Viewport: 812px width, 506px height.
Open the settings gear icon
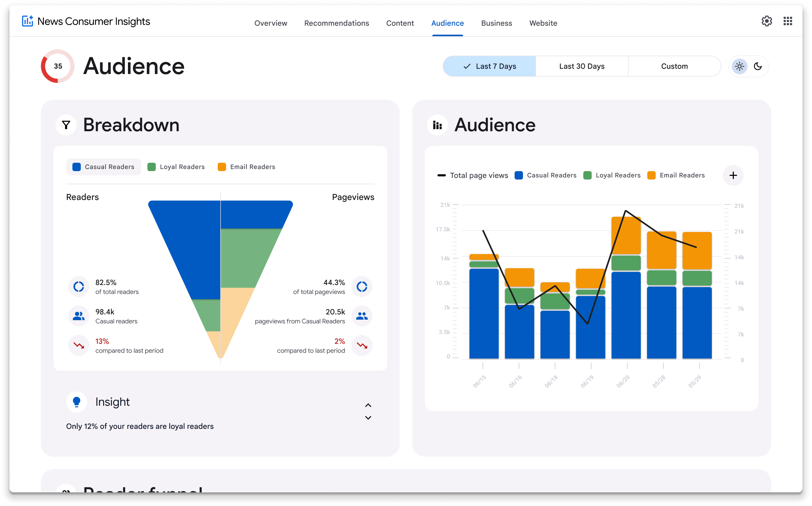coord(766,22)
